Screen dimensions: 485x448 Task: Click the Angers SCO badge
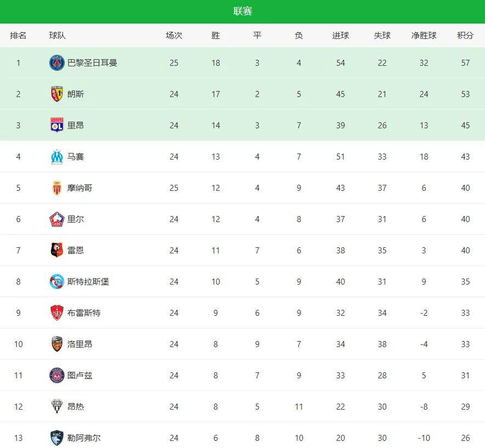pyautogui.click(x=57, y=406)
